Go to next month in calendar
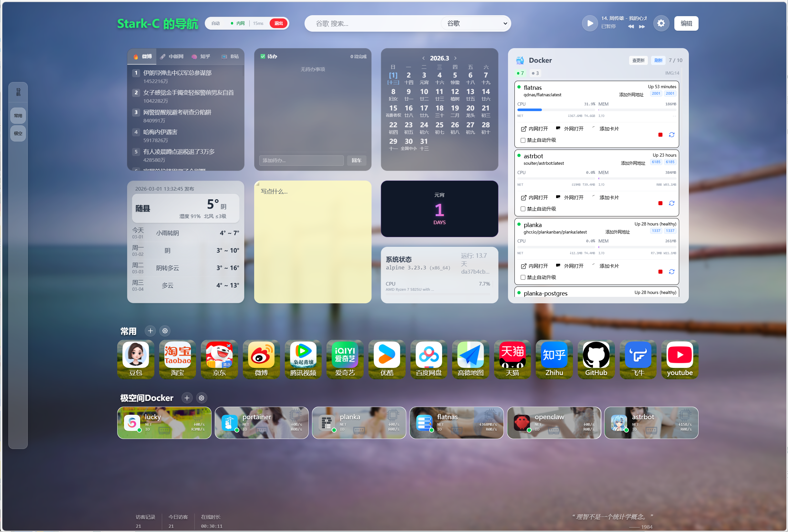 pos(455,58)
